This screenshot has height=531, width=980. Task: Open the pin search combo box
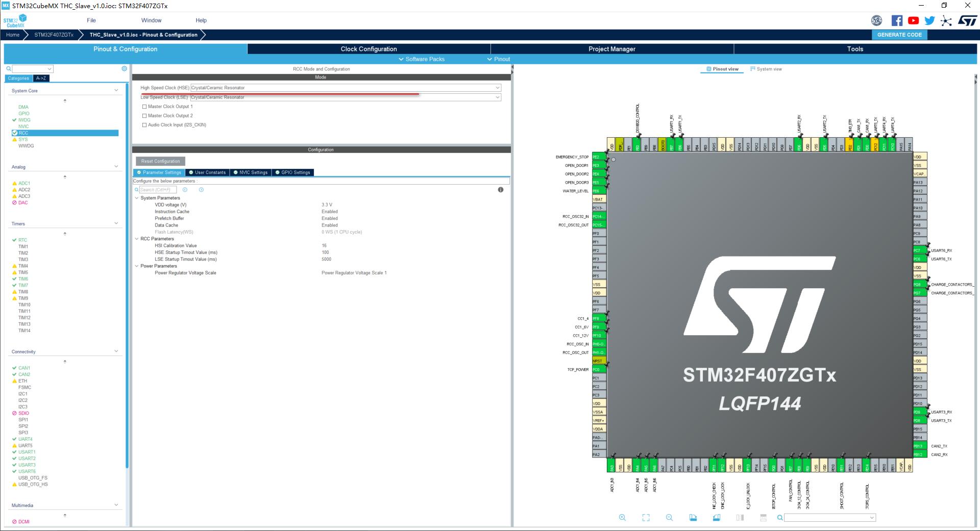point(830,518)
